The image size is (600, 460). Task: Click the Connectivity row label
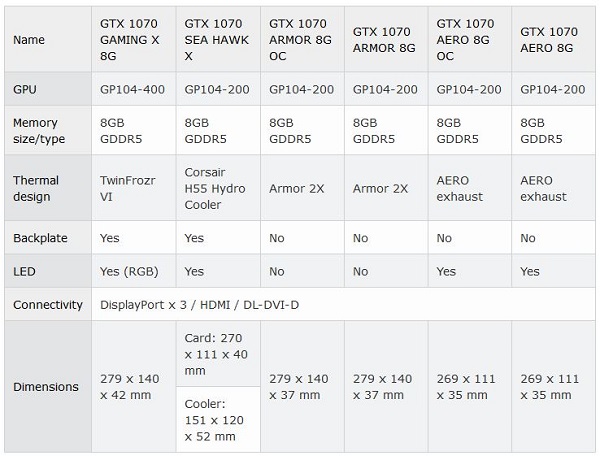[48, 304]
